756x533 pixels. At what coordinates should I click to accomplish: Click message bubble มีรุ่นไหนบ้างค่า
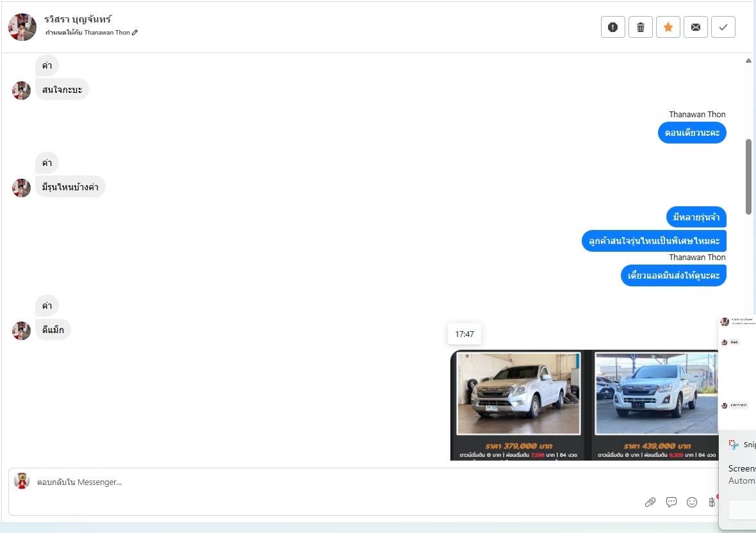(70, 186)
